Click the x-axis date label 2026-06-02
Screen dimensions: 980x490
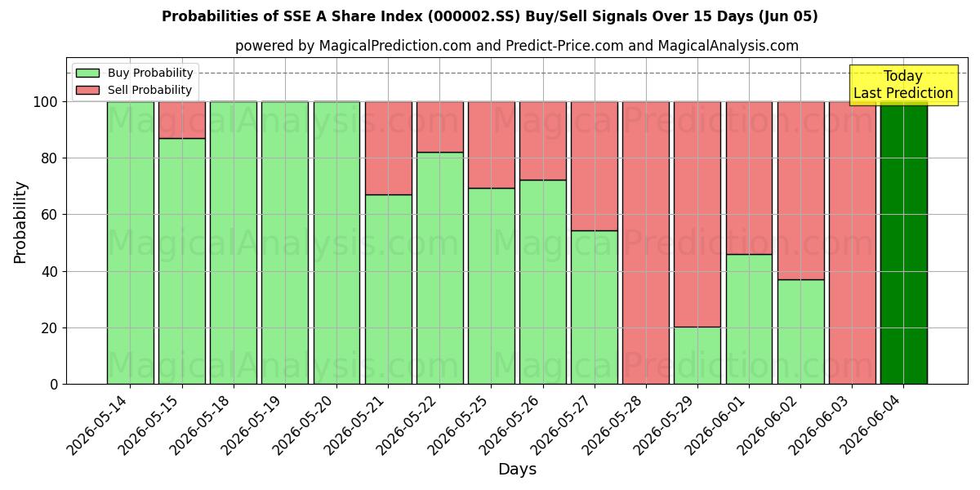point(769,423)
